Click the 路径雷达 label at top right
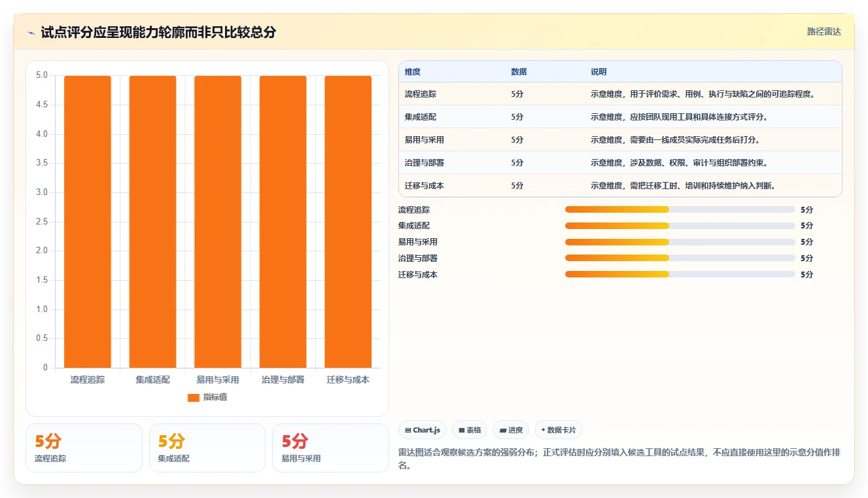Image resolution: width=868 pixels, height=498 pixels. (x=824, y=31)
